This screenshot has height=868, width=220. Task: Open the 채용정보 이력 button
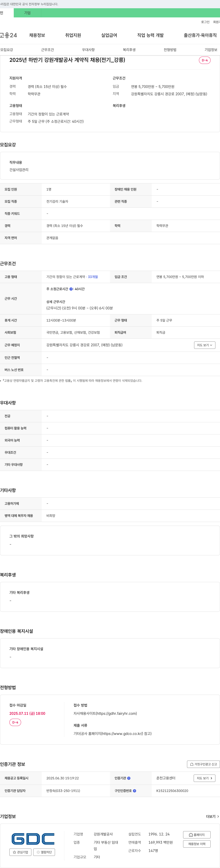pos(197,844)
